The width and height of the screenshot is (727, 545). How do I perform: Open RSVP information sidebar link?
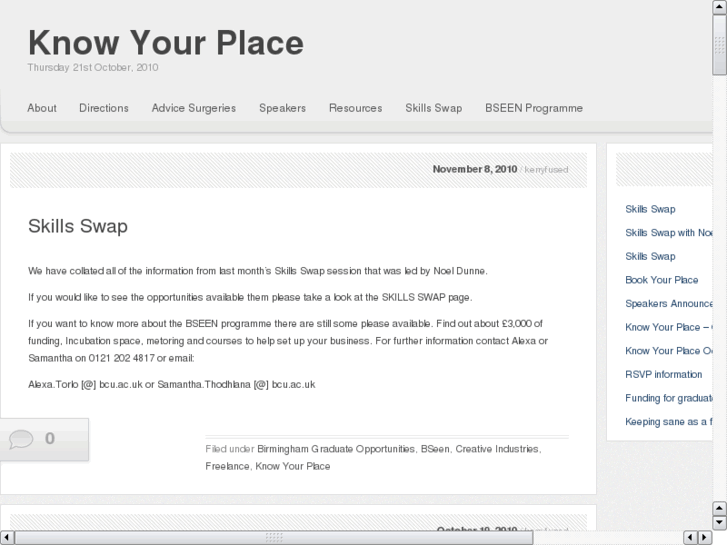click(x=663, y=374)
